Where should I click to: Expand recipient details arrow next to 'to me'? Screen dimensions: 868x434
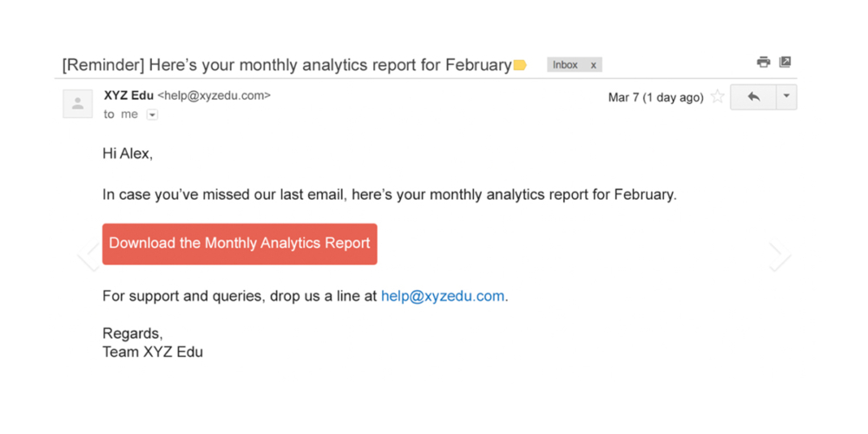pyautogui.click(x=152, y=115)
